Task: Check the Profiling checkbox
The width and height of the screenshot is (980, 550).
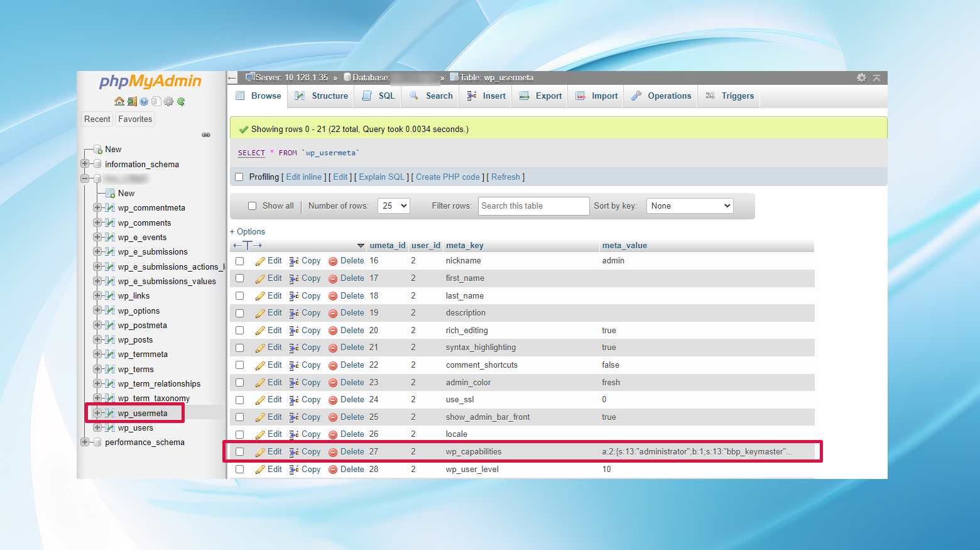Action: pos(239,177)
